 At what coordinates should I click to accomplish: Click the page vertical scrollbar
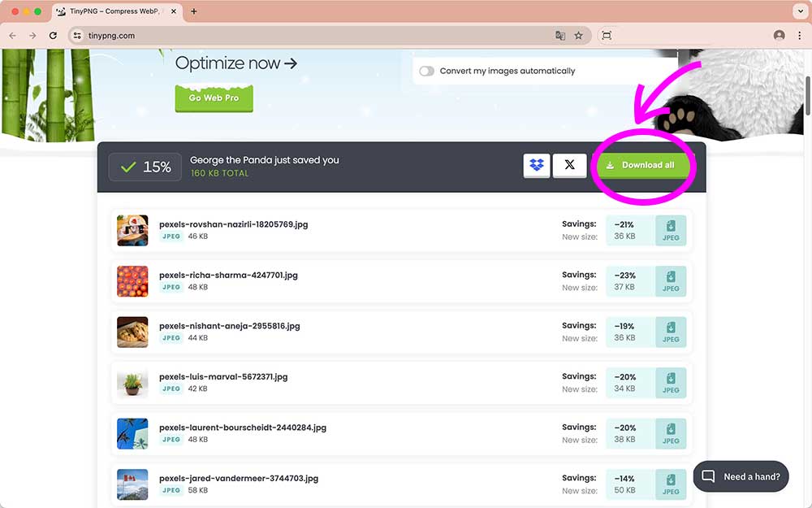(x=809, y=96)
